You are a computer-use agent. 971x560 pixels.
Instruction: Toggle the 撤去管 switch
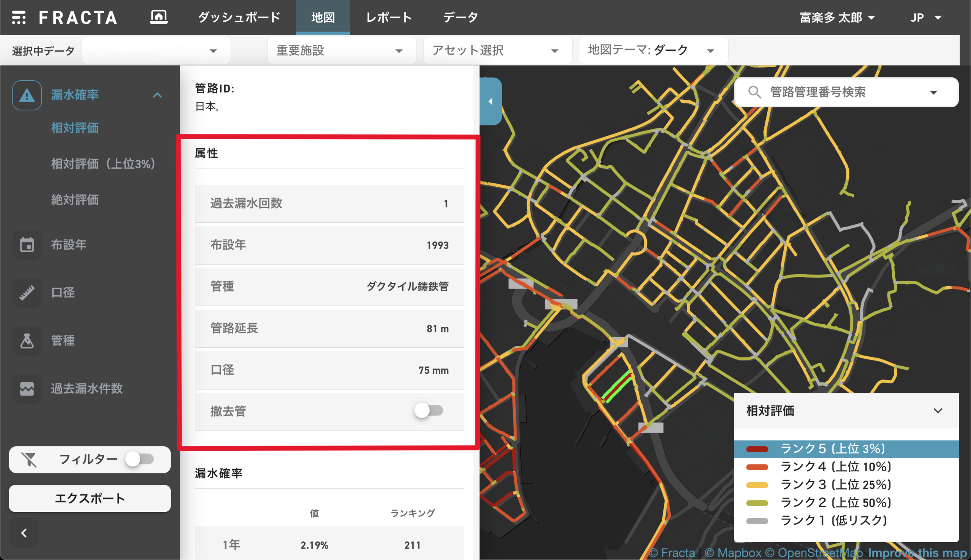coord(429,410)
